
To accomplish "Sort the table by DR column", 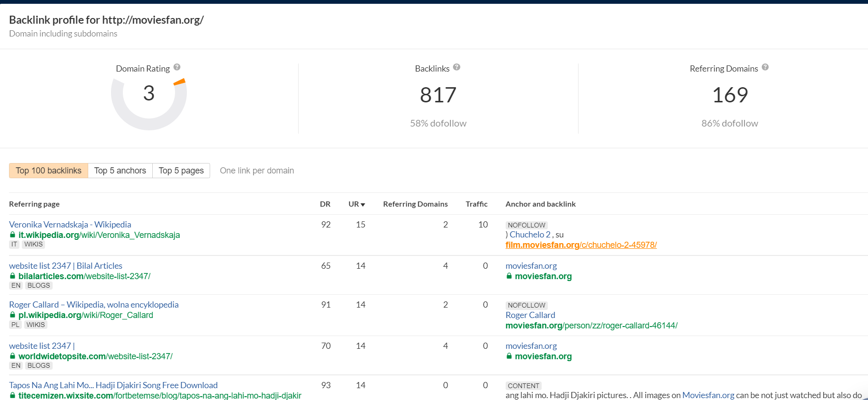I will (x=325, y=204).
